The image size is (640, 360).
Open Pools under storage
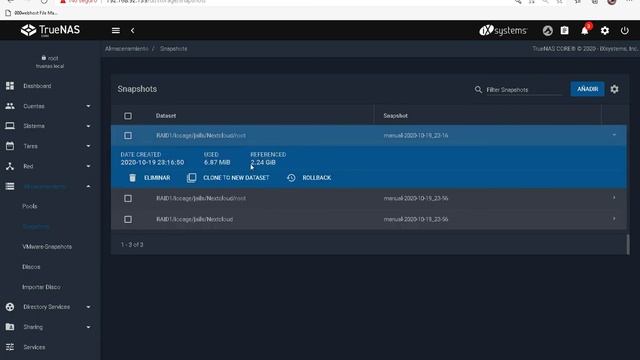[x=30, y=206]
